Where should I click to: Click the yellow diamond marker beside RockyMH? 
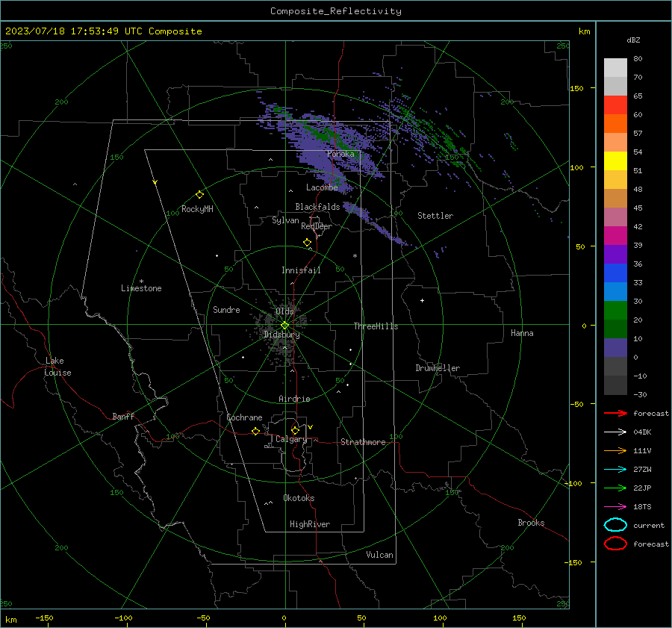pos(199,195)
